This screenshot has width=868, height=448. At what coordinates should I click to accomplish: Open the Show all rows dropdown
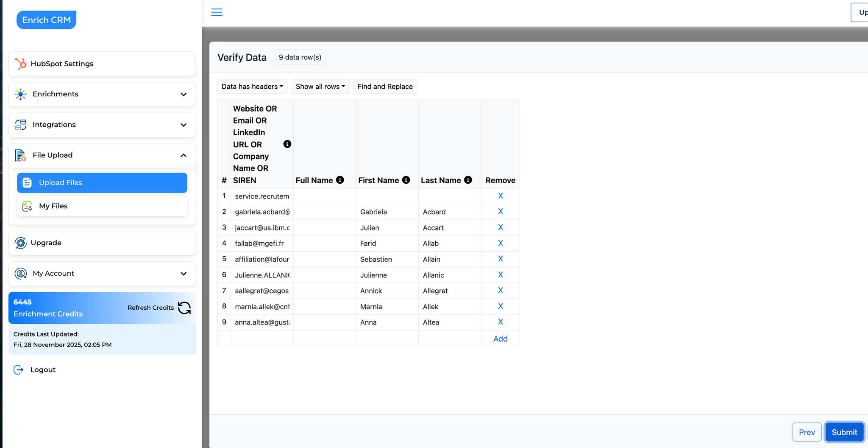pyautogui.click(x=320, y=86)
